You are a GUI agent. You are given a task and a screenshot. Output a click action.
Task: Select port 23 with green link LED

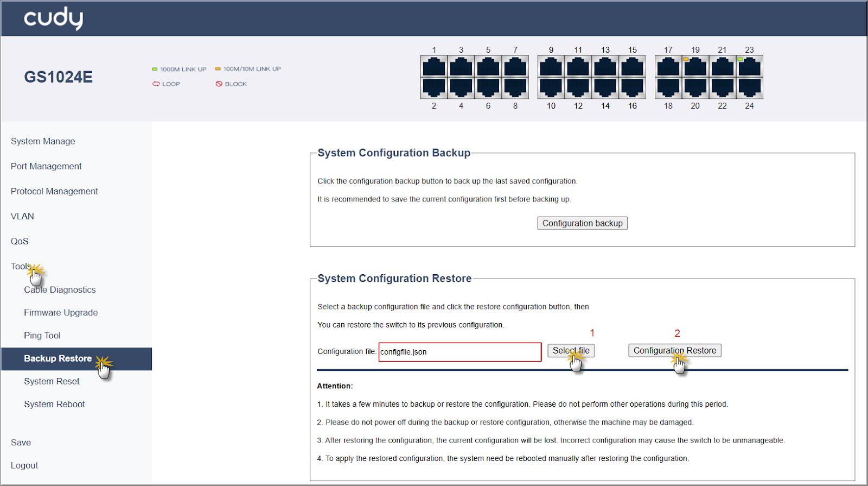(x=750, y=67)
